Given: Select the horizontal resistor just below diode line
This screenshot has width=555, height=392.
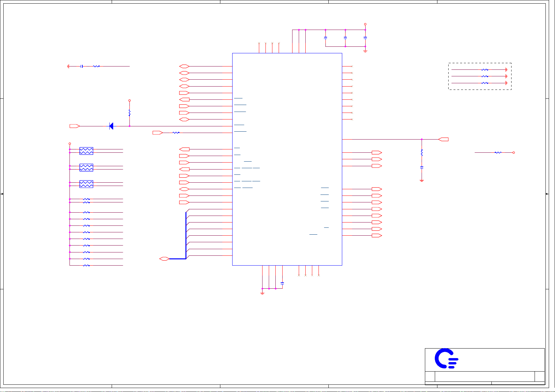Looking at the screenshot, I should point(176,133).
